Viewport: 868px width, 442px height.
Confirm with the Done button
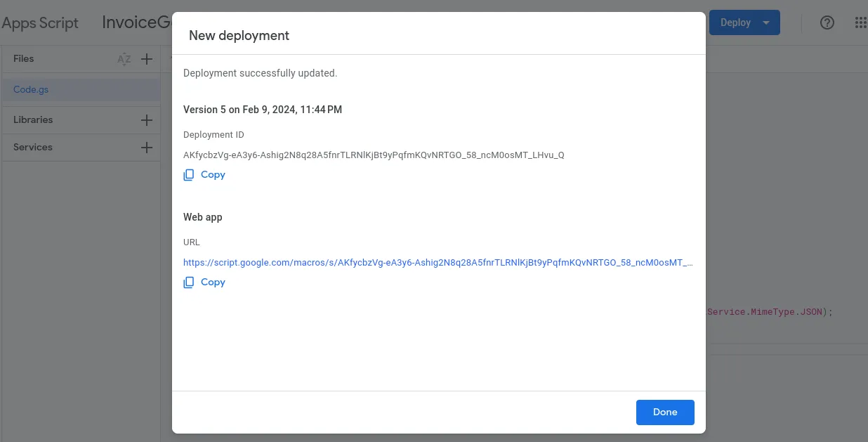pos(665,412)
